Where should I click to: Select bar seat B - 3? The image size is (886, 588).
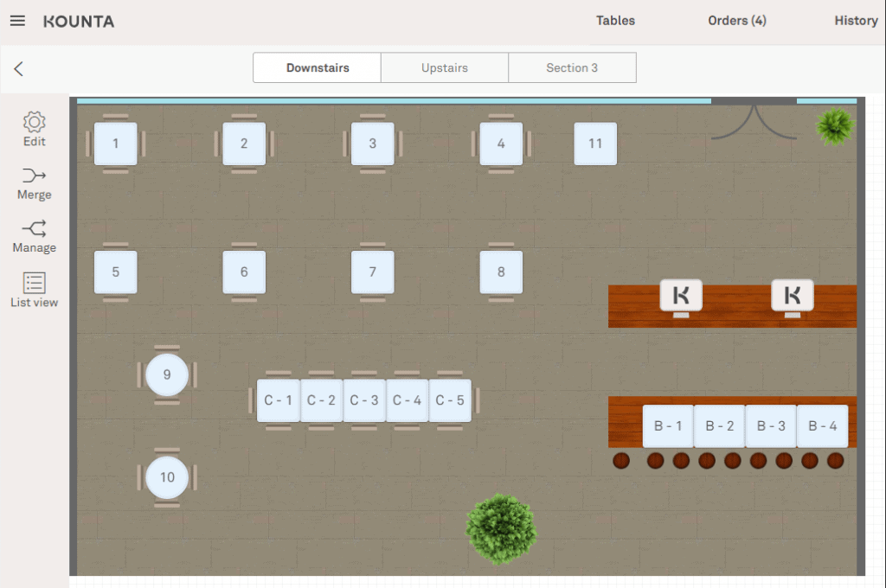tap(771, 426)
